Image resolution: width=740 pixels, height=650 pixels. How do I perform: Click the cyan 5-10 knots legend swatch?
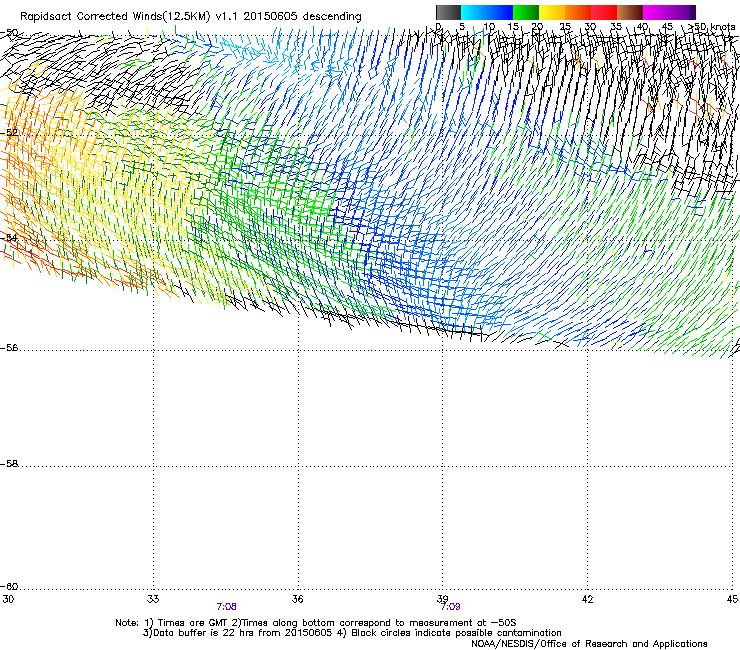click(474, 12)
